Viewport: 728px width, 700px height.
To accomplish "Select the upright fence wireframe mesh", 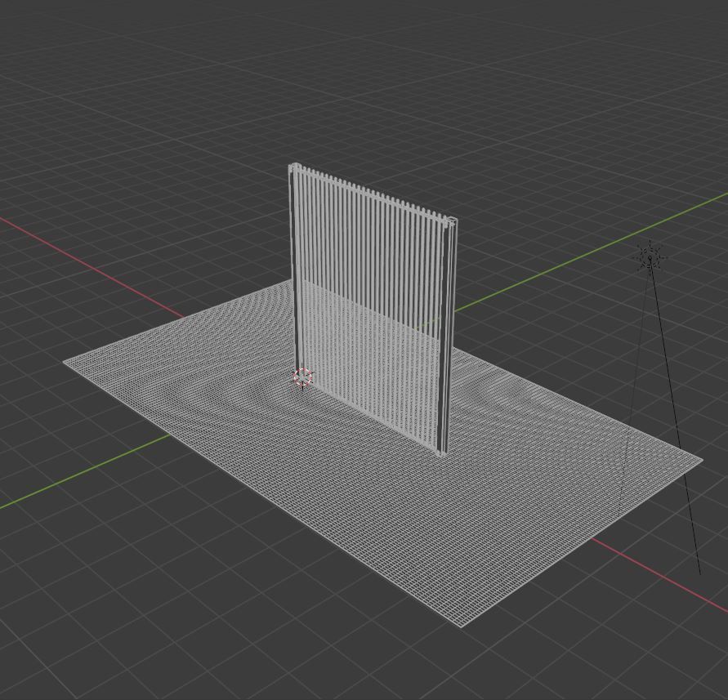I will (x=373, y=309).
